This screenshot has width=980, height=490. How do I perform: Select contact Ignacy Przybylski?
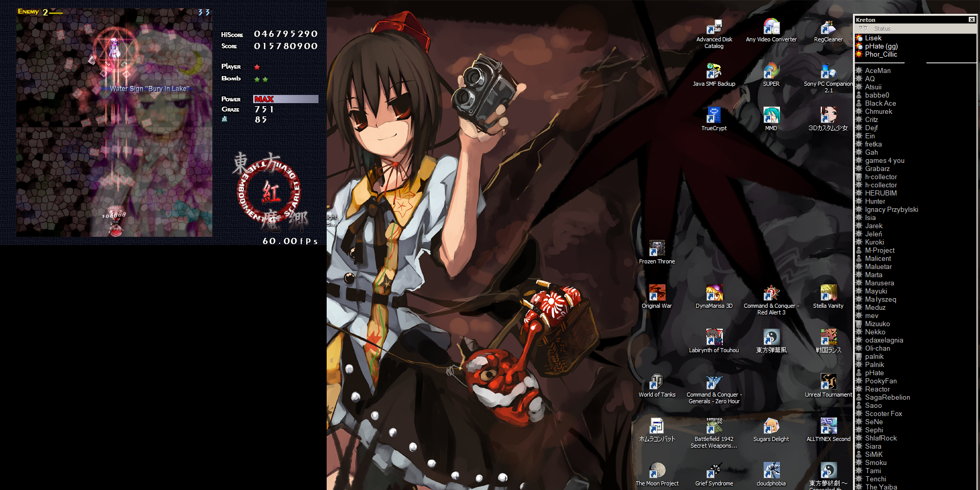tap(891, 209)
